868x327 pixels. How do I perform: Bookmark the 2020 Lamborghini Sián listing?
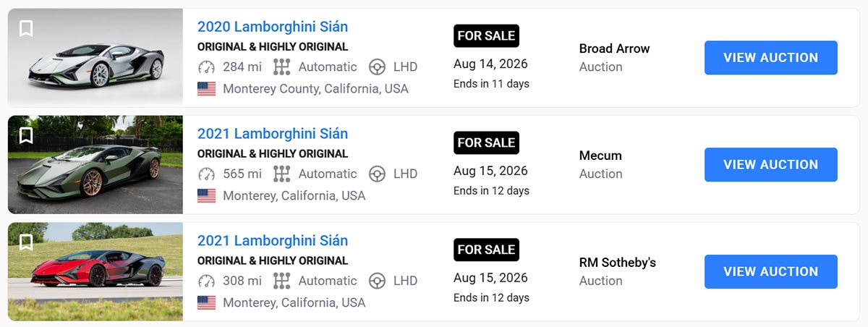26,29
